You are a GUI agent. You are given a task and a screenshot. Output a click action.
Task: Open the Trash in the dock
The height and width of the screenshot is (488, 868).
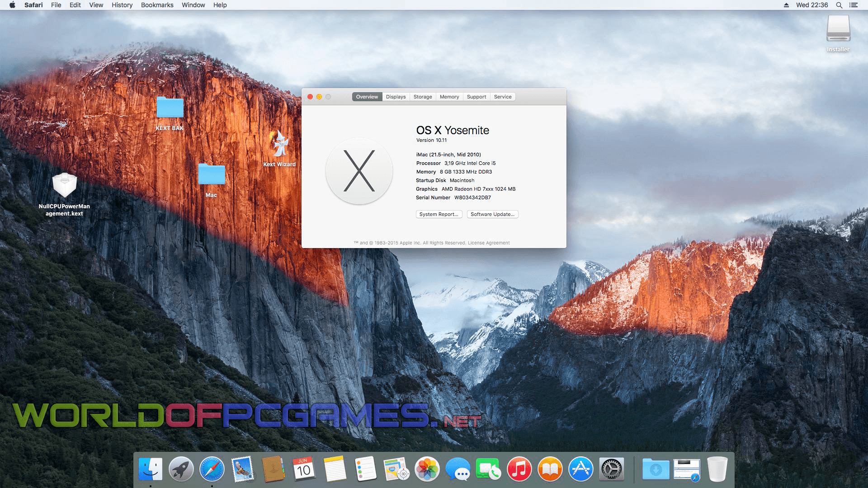point(717,469)
